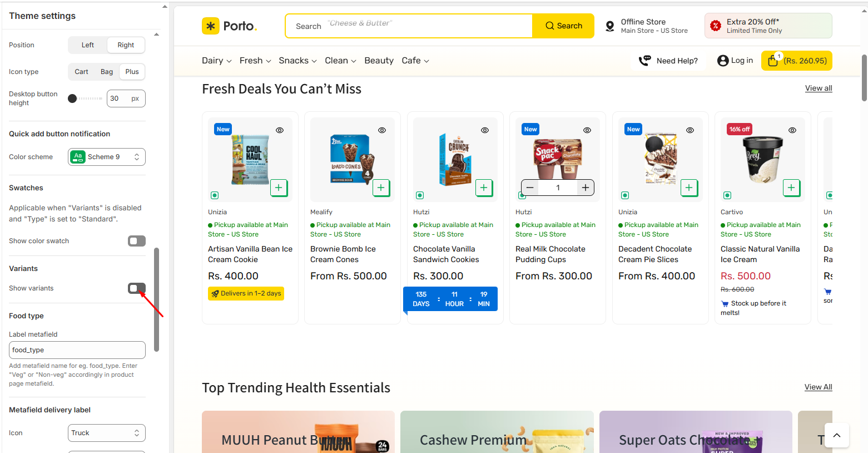Click the food_type label metafield input
The height and width of the screenshot is (453, 868).
(x=77, y=350)
